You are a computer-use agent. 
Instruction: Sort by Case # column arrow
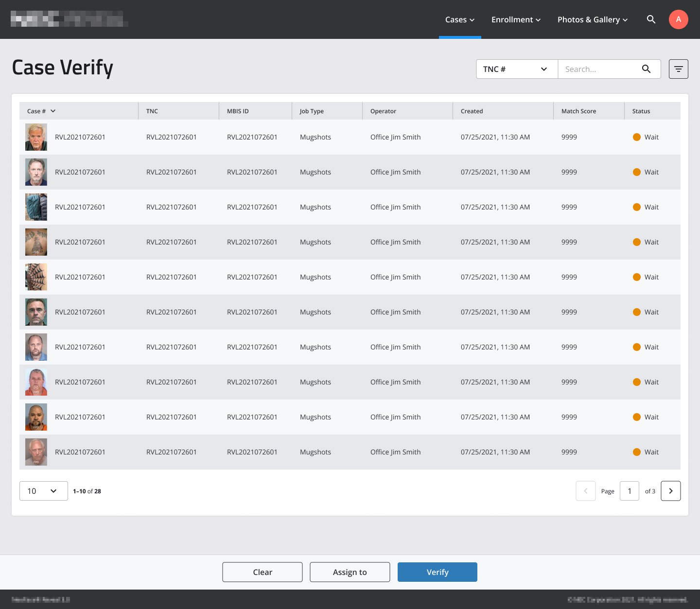53,111
